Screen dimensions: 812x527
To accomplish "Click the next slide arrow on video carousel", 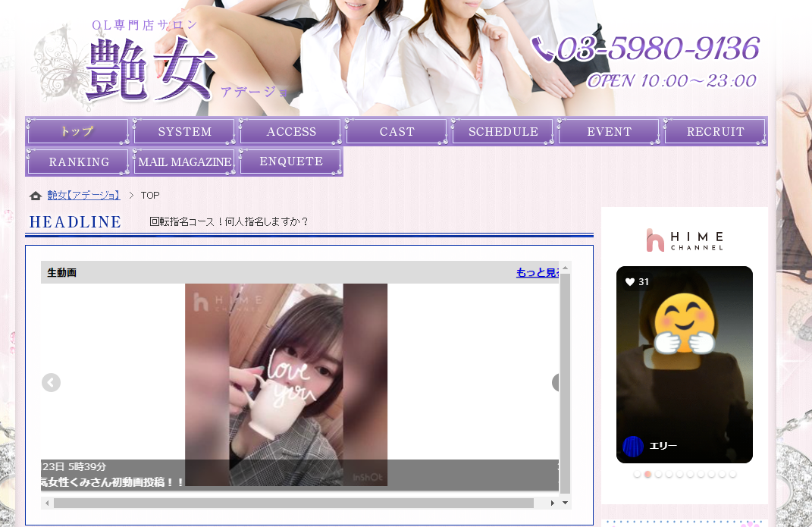I will click(x=556, y=383).
